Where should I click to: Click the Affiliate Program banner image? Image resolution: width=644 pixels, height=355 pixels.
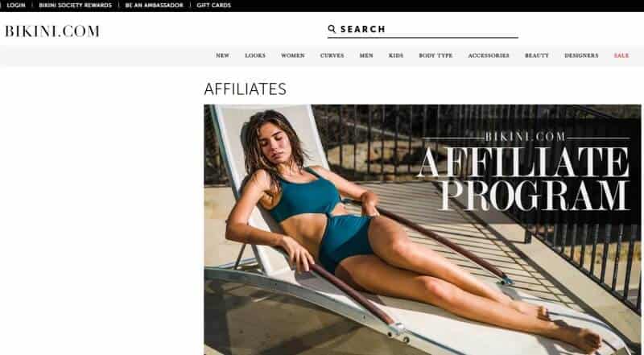[x=422, y=229]
